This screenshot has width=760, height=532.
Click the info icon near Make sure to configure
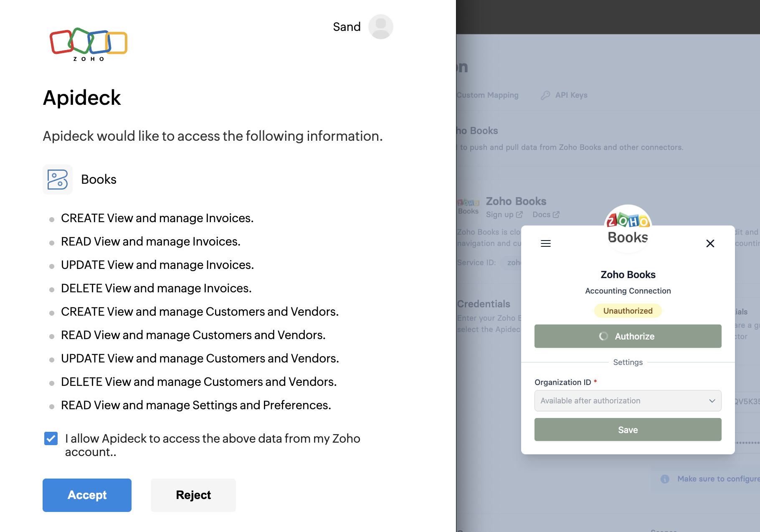click(665, 479)
